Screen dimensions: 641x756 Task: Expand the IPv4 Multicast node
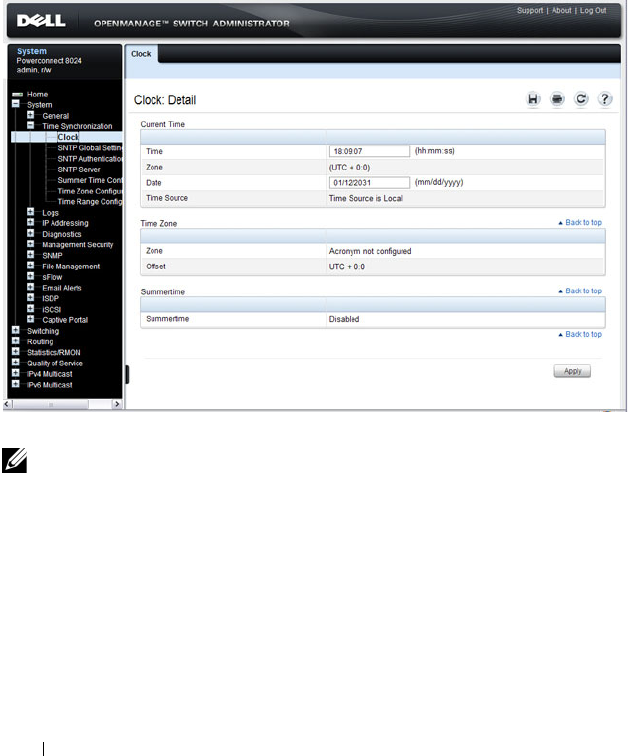[15, 373]
